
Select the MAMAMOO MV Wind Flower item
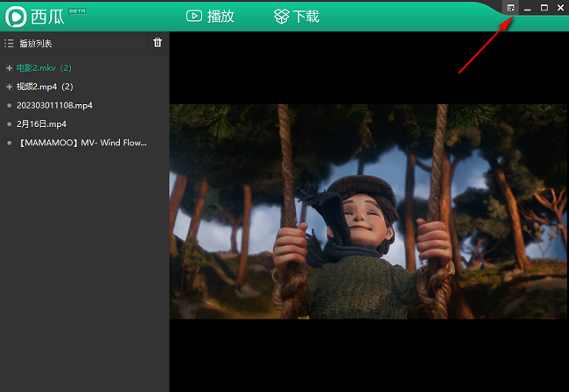81,142
